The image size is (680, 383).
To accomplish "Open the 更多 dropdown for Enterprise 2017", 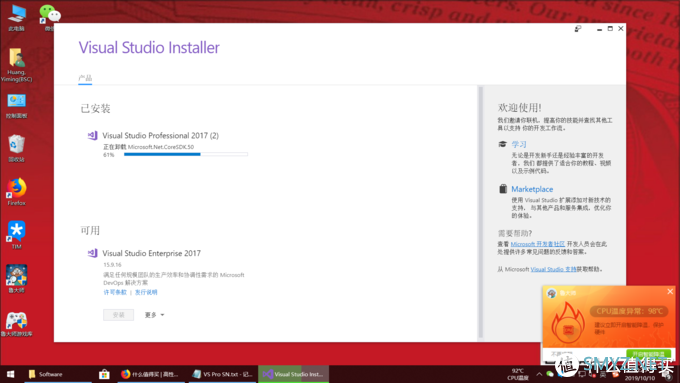I will tap(154, 315).
